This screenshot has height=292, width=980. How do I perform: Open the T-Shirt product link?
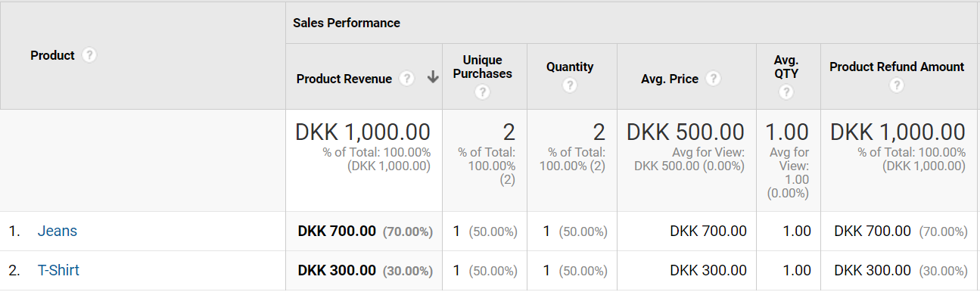coord(58,271)
